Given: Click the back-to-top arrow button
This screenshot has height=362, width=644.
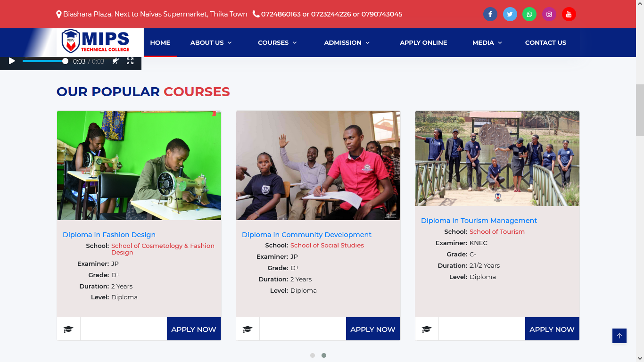Looking at the screenshot, I should pos(619,336).
